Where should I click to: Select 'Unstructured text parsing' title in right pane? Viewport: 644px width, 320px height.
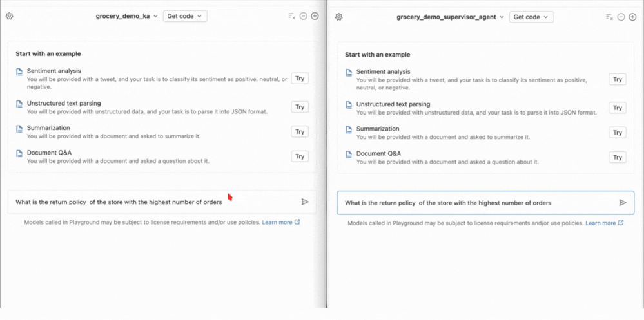(393, 104)
